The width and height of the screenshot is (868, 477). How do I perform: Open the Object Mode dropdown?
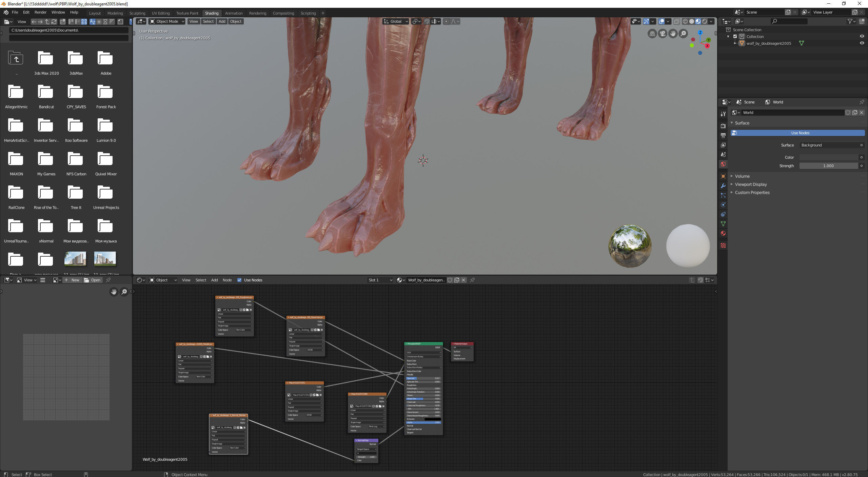tap(167, 21)
